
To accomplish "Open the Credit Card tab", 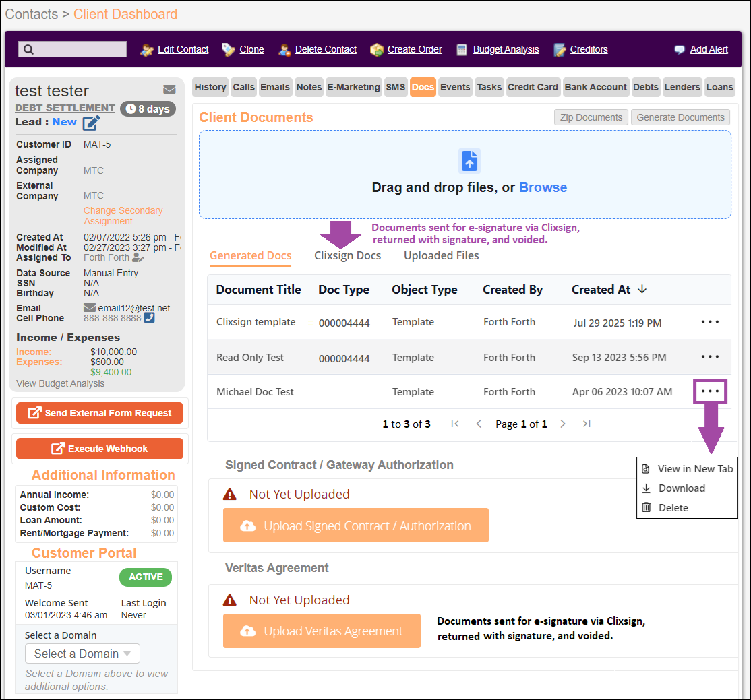I will pyautogui.click(x=533, y=87).
